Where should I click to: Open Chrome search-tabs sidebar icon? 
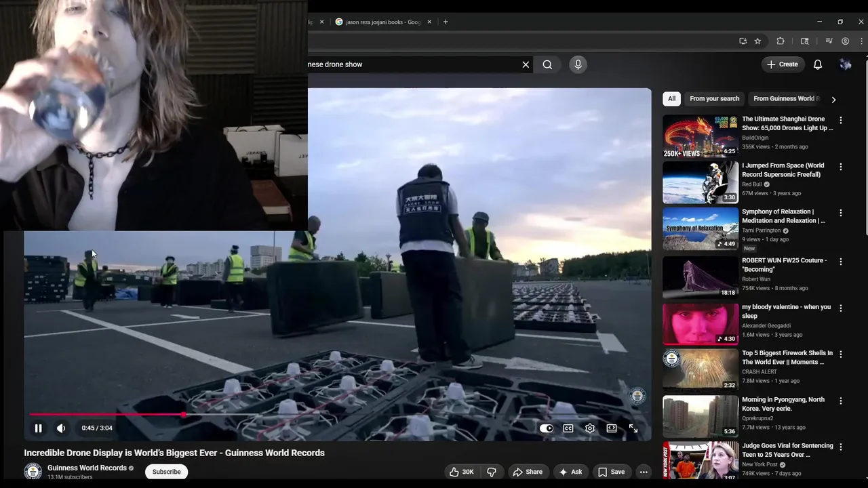805,41
